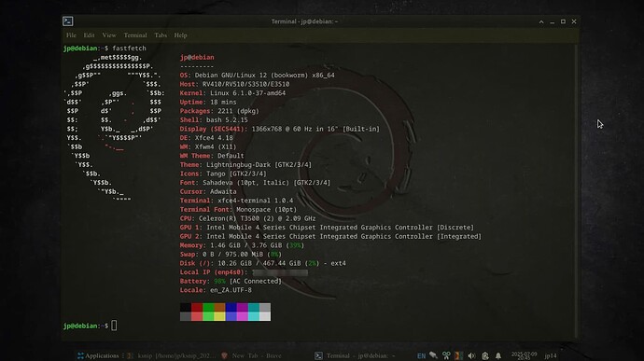This screenshot has width=644, height=361.
Task: Click the 'Terminal Font: Monospace (10pt)' line
Action: [238, 210]
